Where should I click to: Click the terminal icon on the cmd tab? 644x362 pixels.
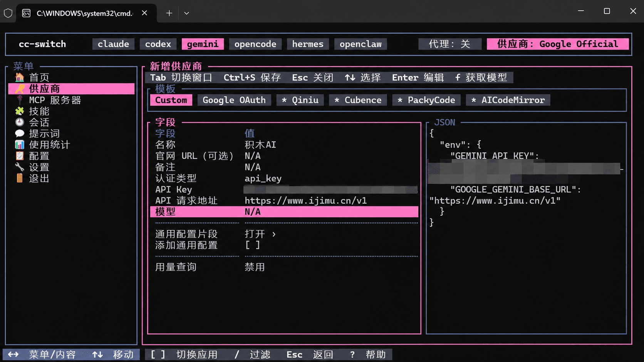pyautogui.click(x=26, y=13)
